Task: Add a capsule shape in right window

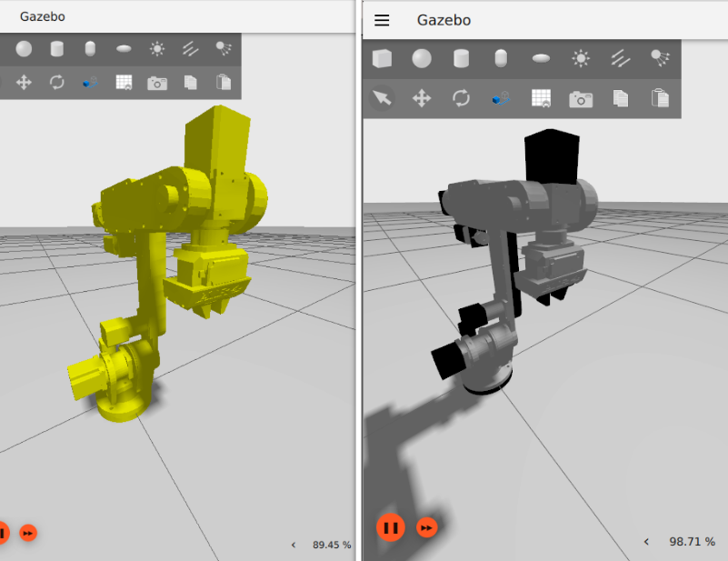Action: pos(501,59)
